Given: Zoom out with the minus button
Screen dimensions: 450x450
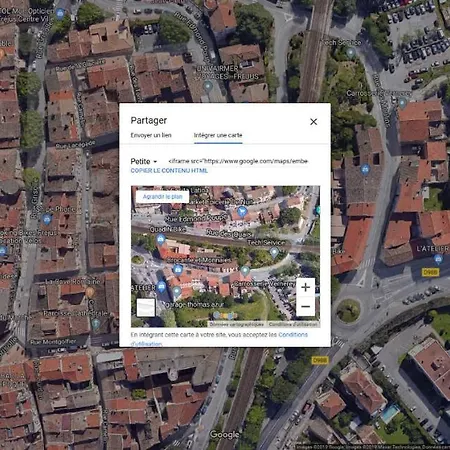Looking at the screenshot, I should pyautogui.click(x=305, y=306).
